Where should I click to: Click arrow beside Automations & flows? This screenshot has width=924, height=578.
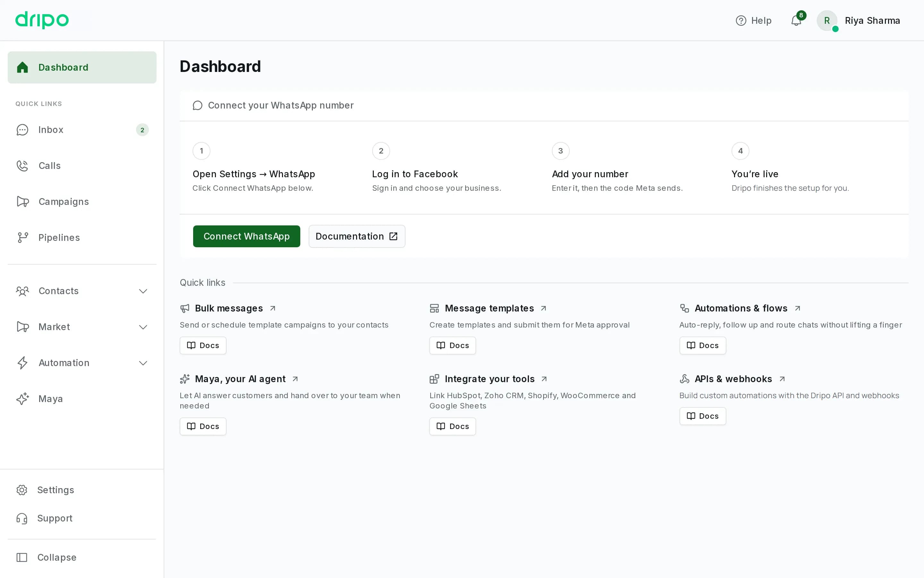(798, 308)
